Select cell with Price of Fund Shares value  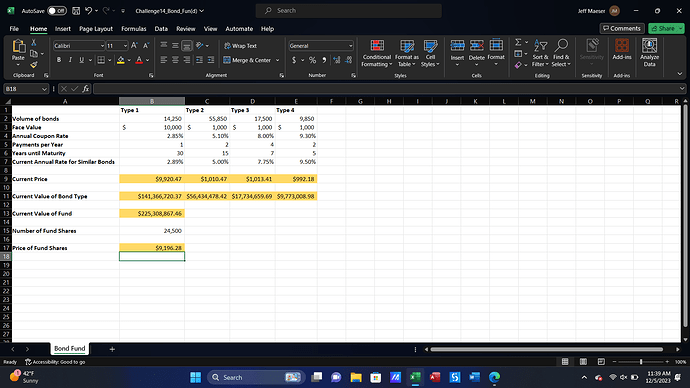152,248
